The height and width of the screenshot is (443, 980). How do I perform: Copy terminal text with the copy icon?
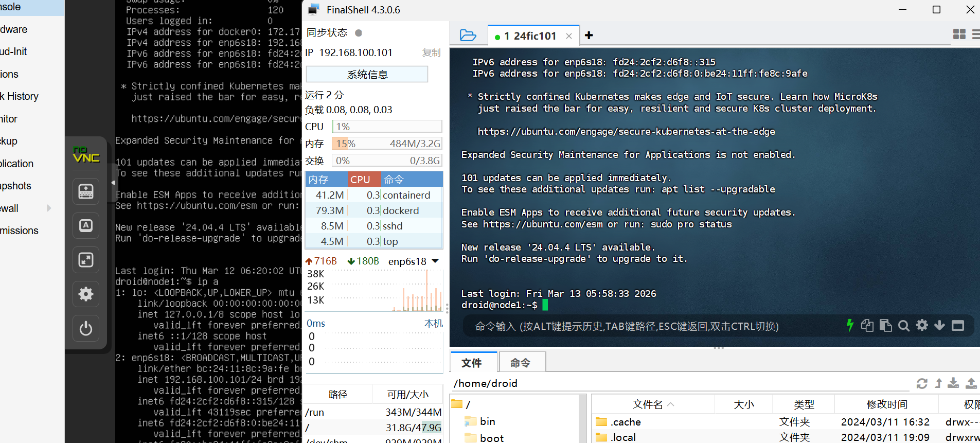click(x=867, y=325)
